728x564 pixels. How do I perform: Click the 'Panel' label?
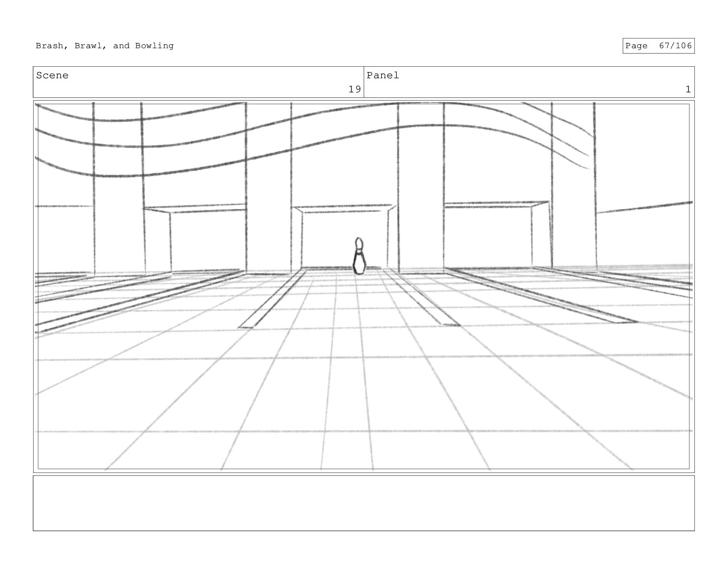click(x=383, y=76)
